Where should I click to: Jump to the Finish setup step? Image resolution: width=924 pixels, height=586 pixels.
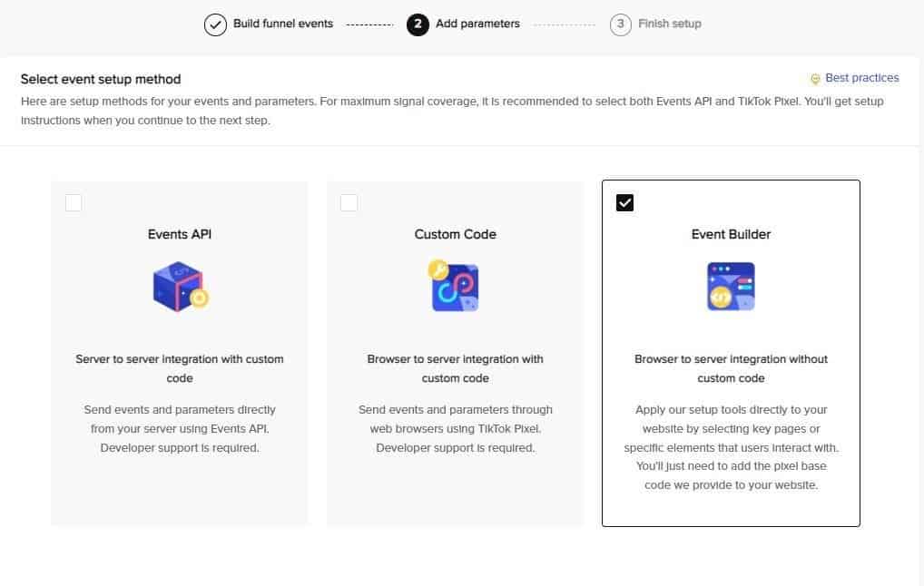pos(669,24)
